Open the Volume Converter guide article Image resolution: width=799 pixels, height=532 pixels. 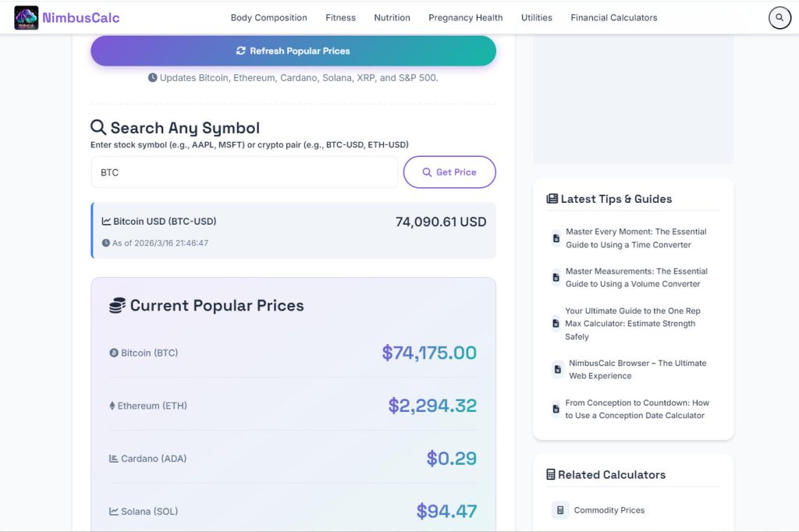[x=637, y=278]
